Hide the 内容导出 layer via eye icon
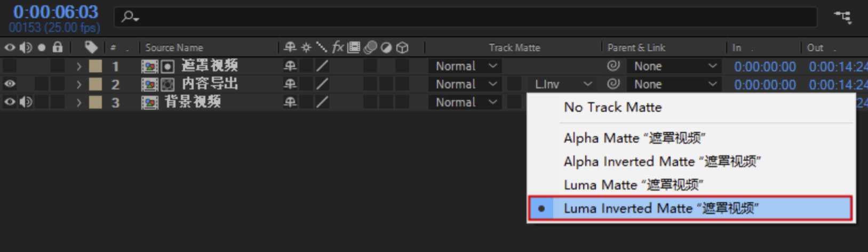 pyautogui.click(x=10, y=84)
